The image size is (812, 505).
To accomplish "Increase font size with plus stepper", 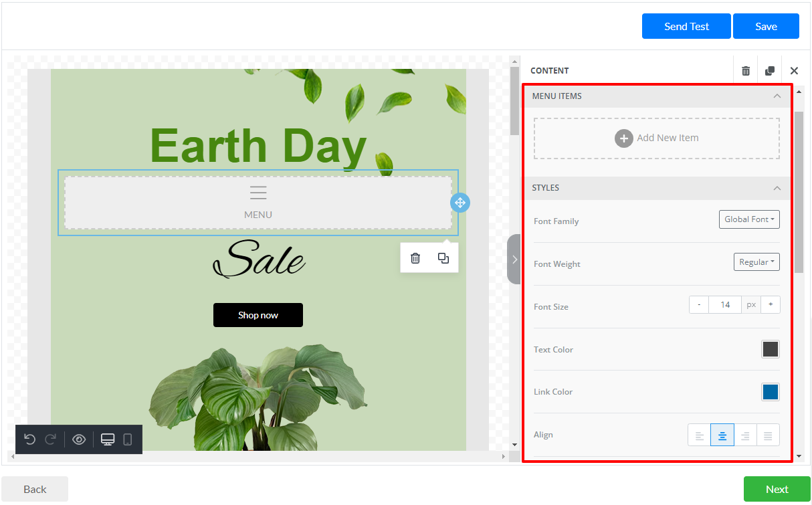I will point(771,305).
